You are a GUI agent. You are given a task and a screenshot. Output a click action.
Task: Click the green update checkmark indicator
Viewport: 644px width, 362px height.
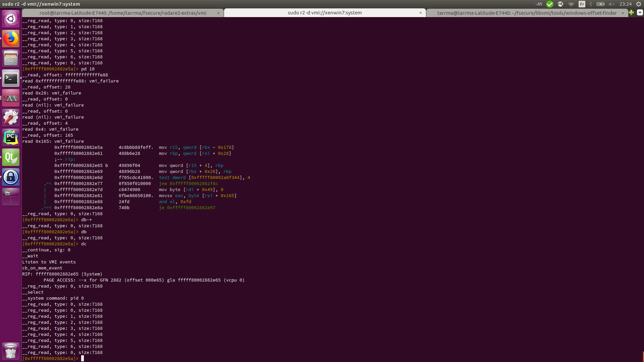coord(550,4)
